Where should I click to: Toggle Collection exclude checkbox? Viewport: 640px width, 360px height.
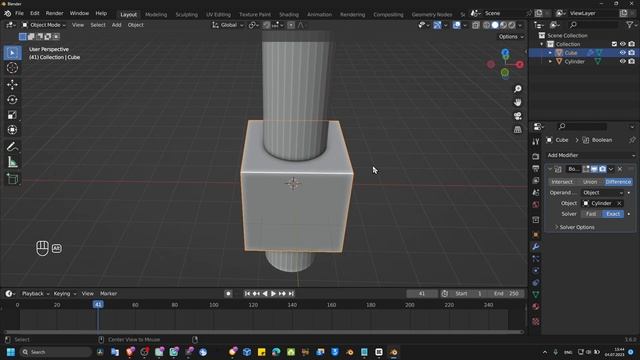(x=614, y=44)
